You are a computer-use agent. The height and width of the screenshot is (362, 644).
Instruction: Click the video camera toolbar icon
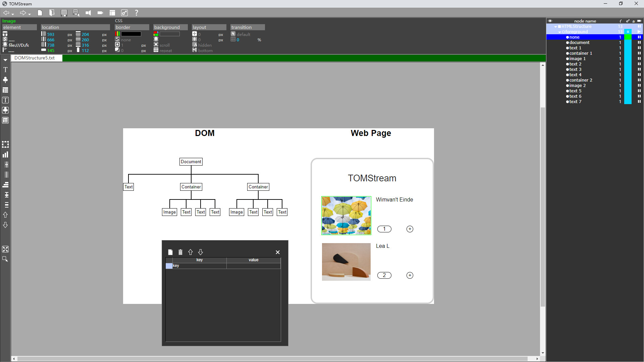pyautogui.click(x=100, y=13)
